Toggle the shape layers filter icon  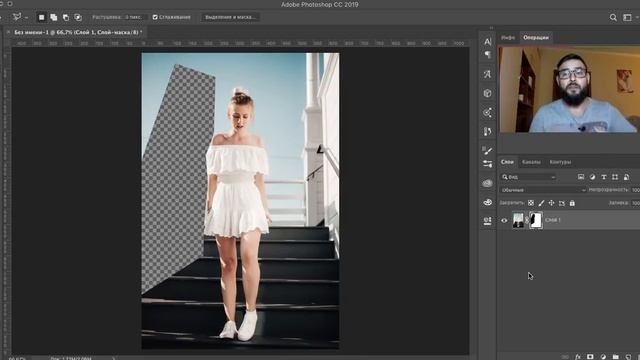coord(615,177)
